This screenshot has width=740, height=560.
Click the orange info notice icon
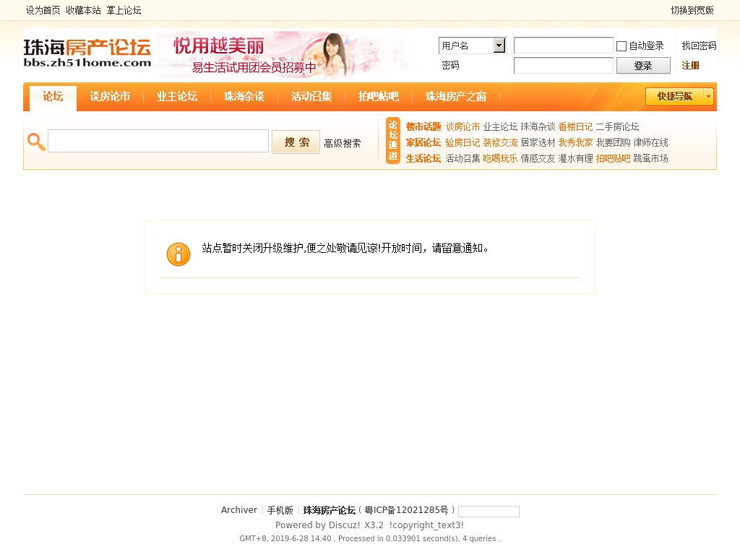pyautogui.click(x=178, y=254)
